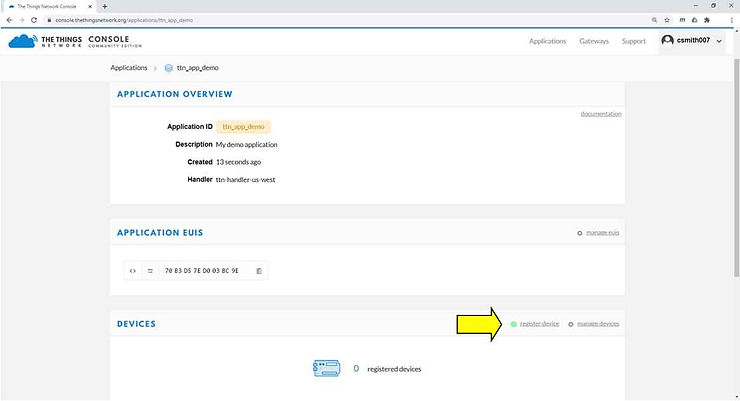Open the Gateways menu item
This screenshot has width=740, height=401.
pyautogui.click(x=594, y=41)
